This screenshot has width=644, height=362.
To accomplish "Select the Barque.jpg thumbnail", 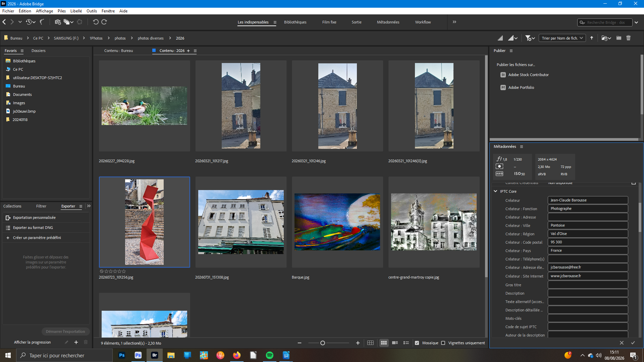I will click(x=337, y=222).
